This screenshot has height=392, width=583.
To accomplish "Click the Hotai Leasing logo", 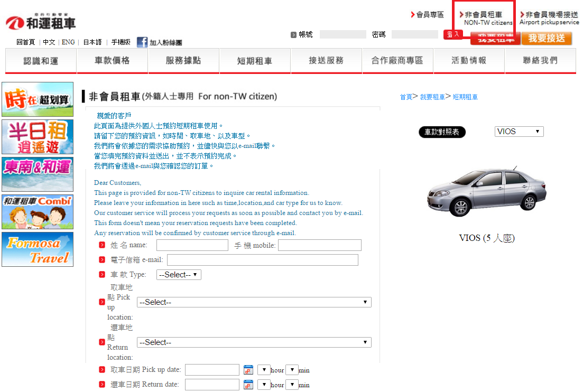I will pos(41,22).
